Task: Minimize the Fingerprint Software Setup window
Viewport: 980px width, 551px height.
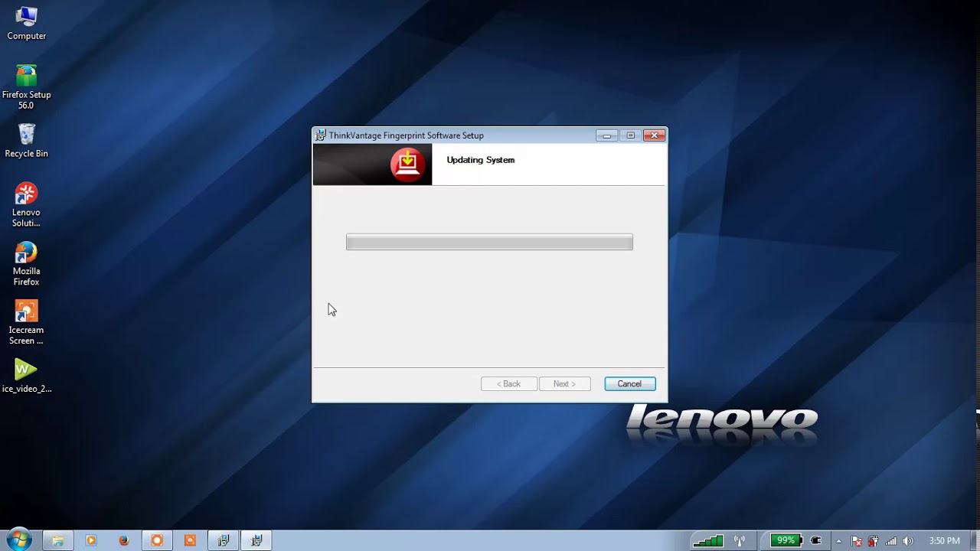Action: (606, 135)
